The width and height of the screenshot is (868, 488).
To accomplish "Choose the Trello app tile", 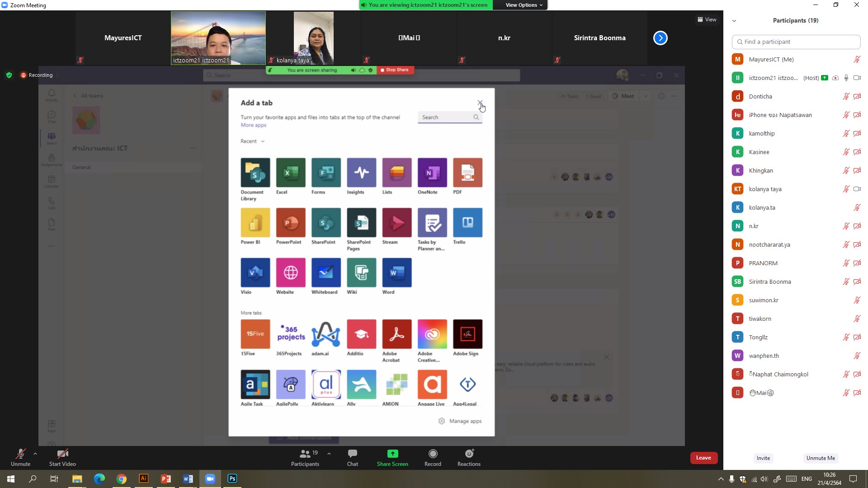I will tap(467, 223).
